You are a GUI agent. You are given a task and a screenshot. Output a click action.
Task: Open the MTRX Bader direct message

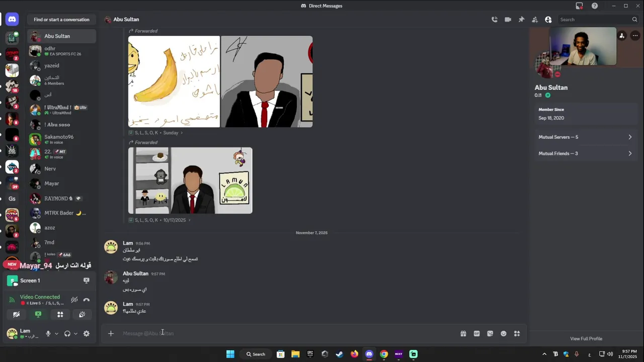(61, 213)
